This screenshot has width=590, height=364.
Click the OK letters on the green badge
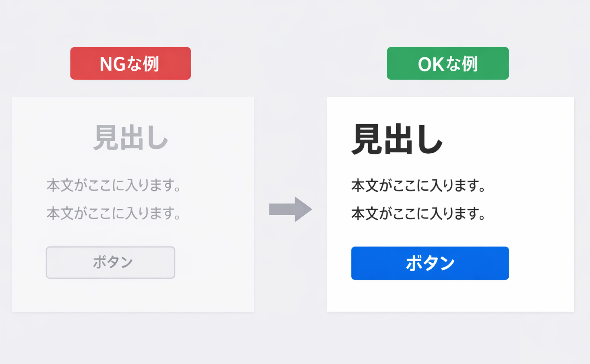[x=431, y=64]
